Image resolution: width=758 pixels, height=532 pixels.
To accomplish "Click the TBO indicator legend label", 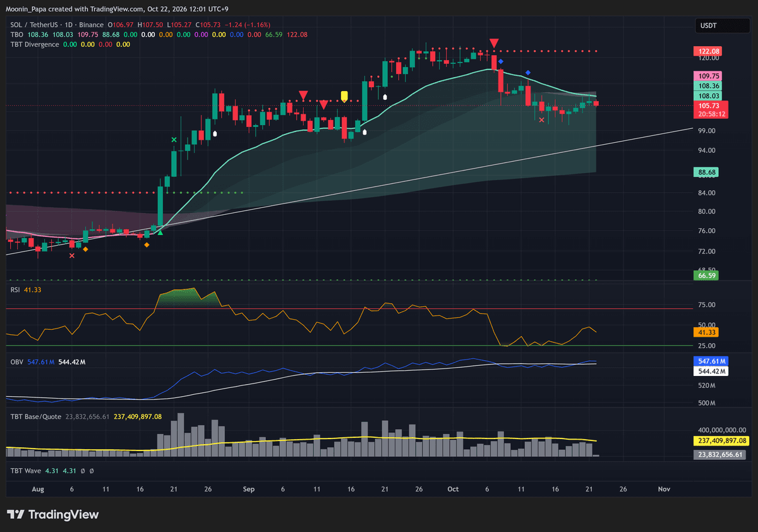I will pos(16,34).
